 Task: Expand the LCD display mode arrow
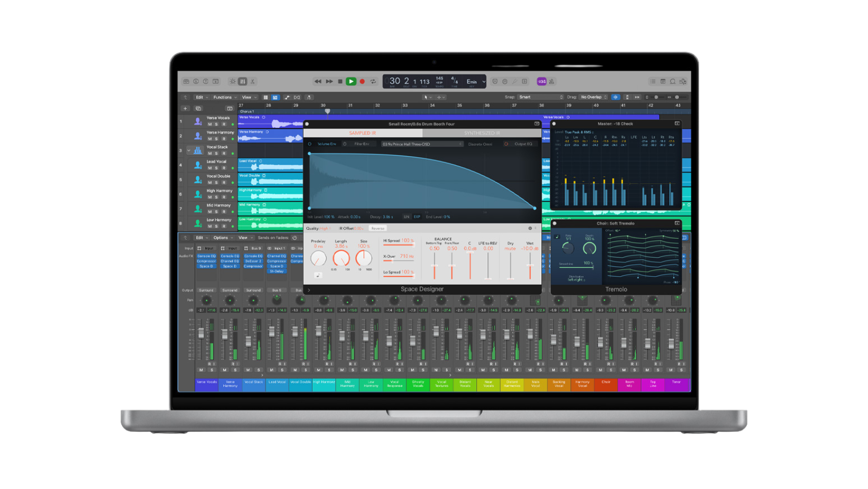coord(484,81)
